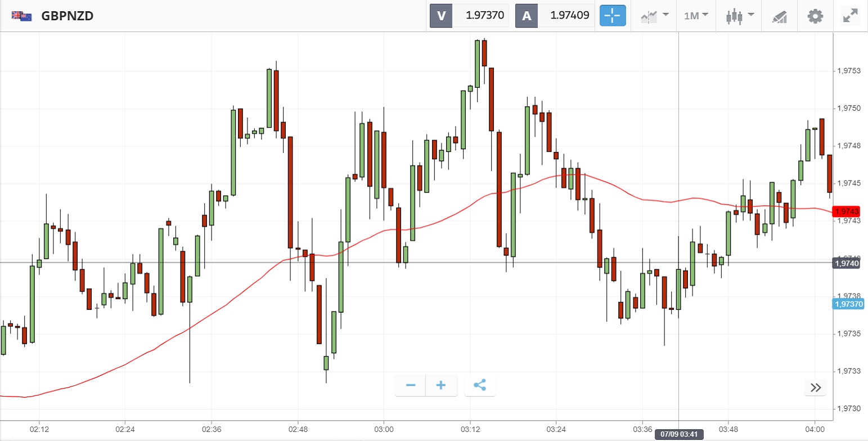Viewport: 868px width, 441px height.
Task: Click the red 1,9743 moving average label
Action: coord(847,211)
